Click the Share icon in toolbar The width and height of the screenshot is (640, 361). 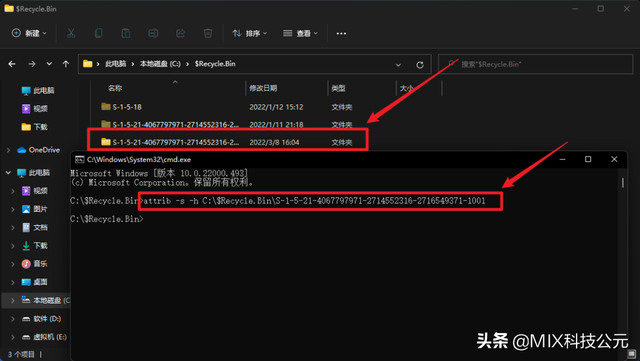pyautogui.click(x=180, y=33)
